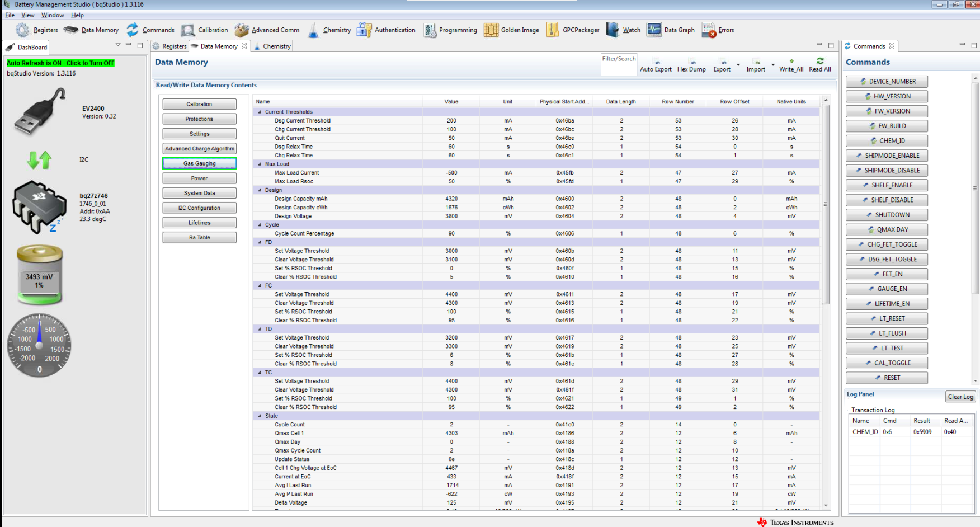Switch to the Registers tab
980x527 pixels.
coord(170,46)
